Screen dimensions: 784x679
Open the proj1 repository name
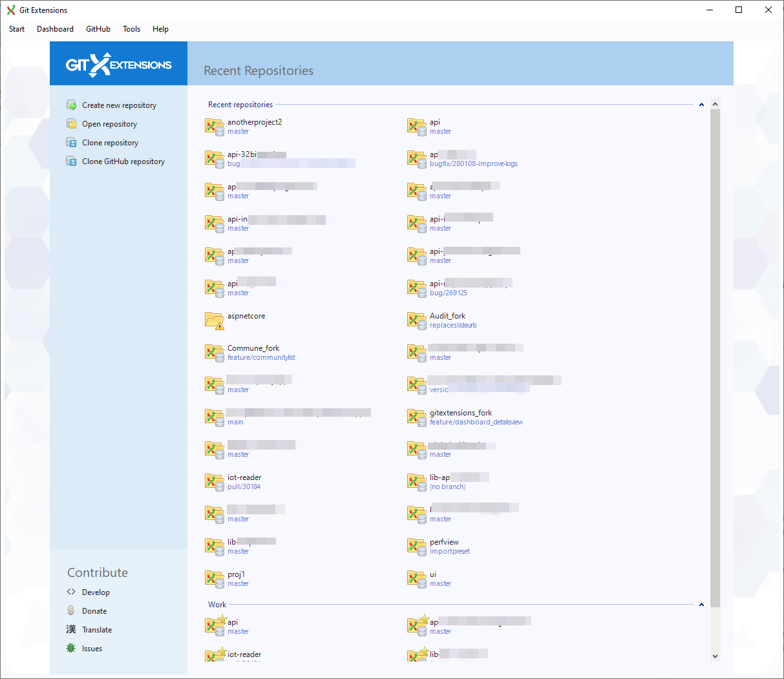click(236, 574)
